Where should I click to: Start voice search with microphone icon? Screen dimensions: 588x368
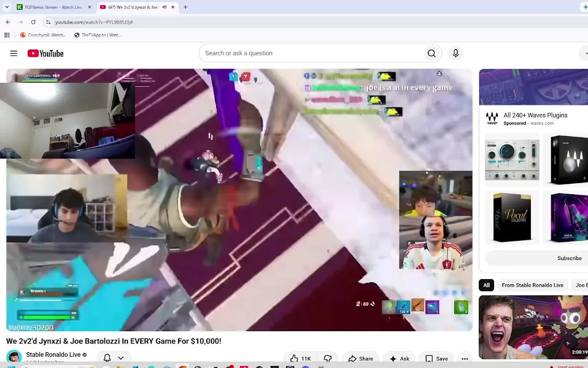click(456, 53)
